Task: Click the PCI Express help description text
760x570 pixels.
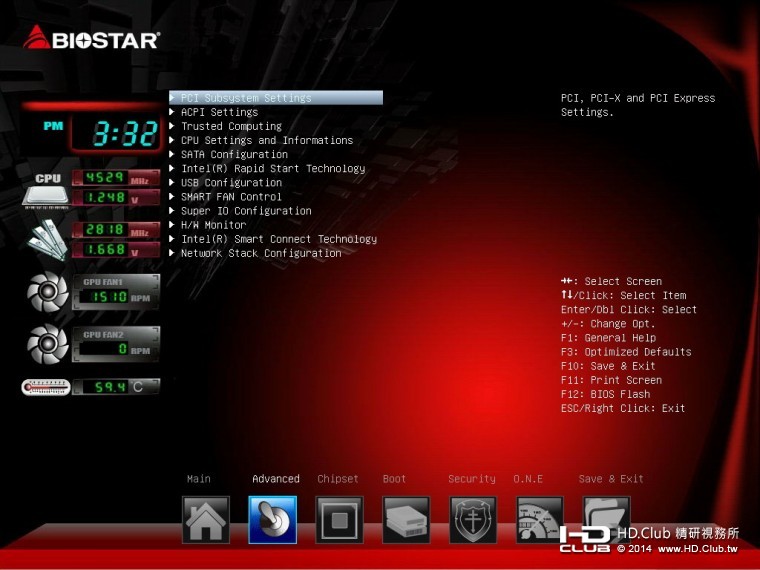Action: click(x=638, y=105)
